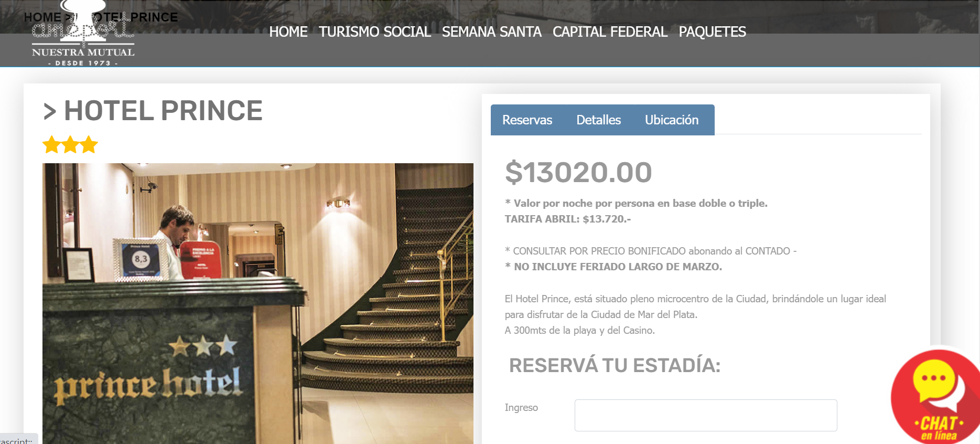980x444 pixels.
Task: Open the Reservas tab
Action: tap(527, 120)
